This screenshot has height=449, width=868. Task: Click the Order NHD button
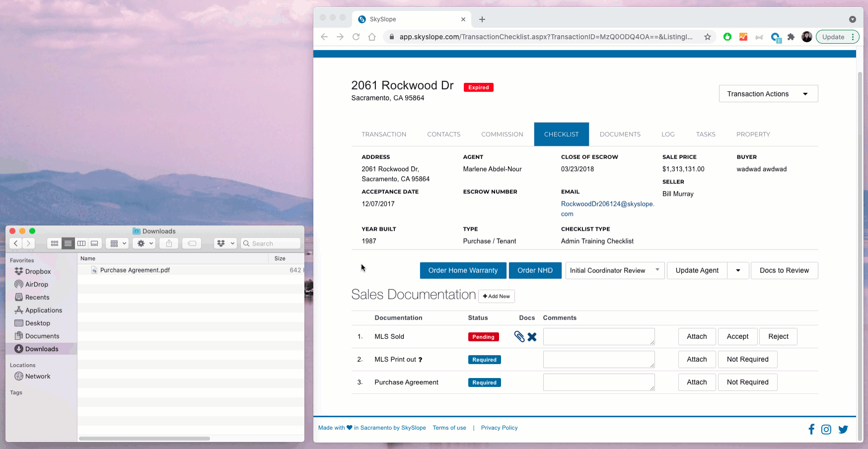[x=535, y=270]
